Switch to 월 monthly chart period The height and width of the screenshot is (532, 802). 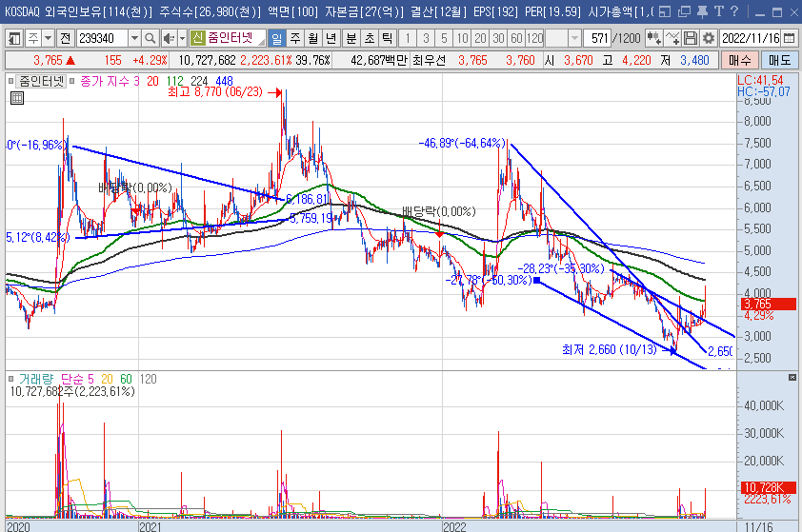point(313,38)
